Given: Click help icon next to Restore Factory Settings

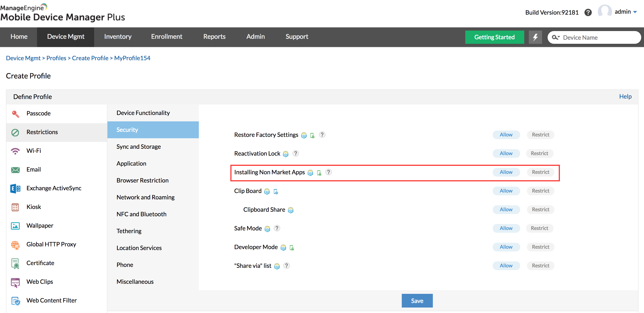Looking at the screenshot, I should click(x=322, y=135).
